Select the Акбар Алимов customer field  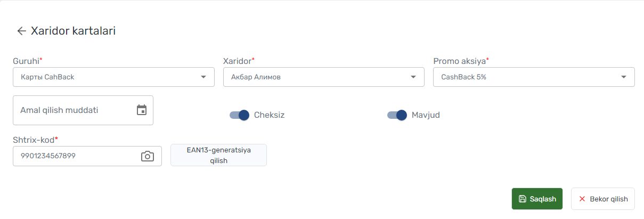click(x=324, y=77)
